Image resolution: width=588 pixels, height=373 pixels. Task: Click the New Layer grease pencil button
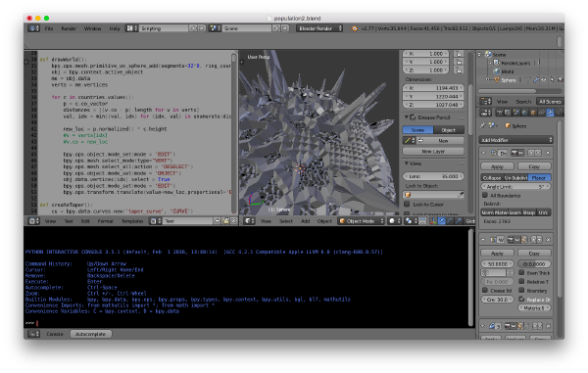(433, 152)
